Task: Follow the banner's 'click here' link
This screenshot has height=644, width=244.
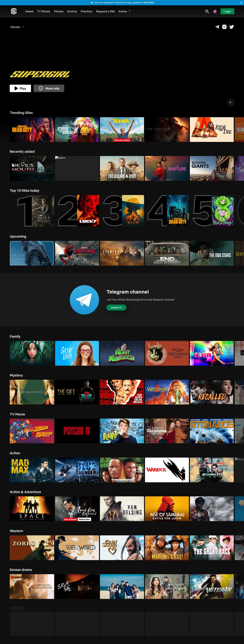Action: pos(148,2)
